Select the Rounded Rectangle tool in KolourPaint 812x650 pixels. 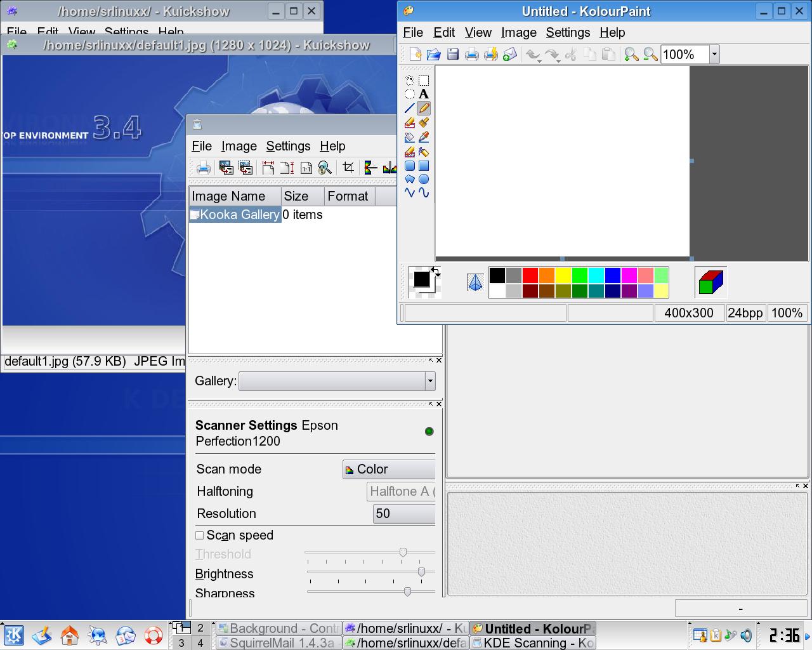pyautogui.click(x=410, y=166)
